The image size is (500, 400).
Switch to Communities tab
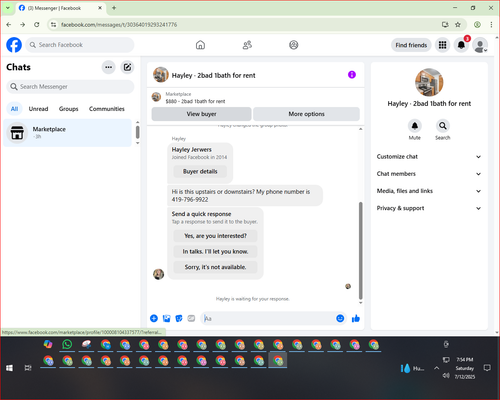click(x=107, y=109)
